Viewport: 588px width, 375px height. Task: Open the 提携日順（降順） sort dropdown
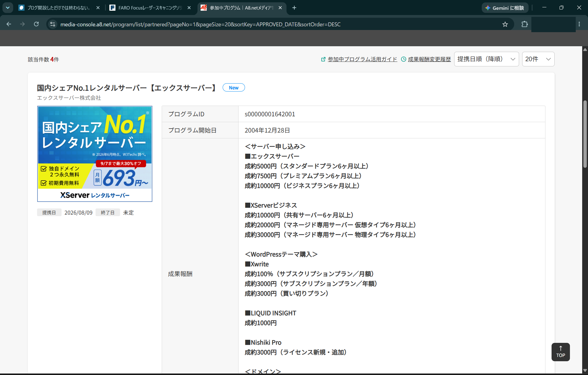(486, 59)
